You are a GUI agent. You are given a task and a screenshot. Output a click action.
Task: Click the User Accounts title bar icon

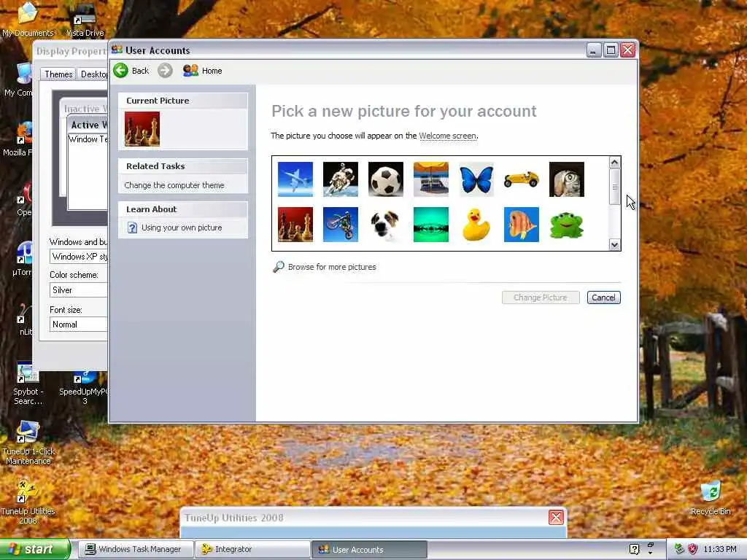pos(117,50)
